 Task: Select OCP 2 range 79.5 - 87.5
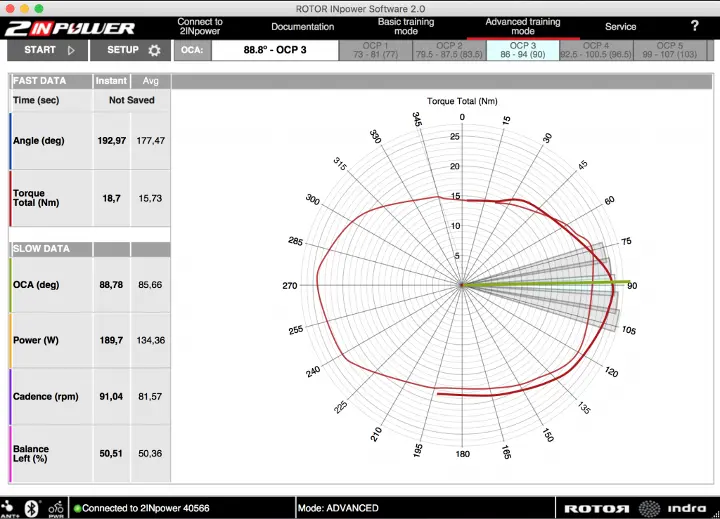tap(449, 50)
